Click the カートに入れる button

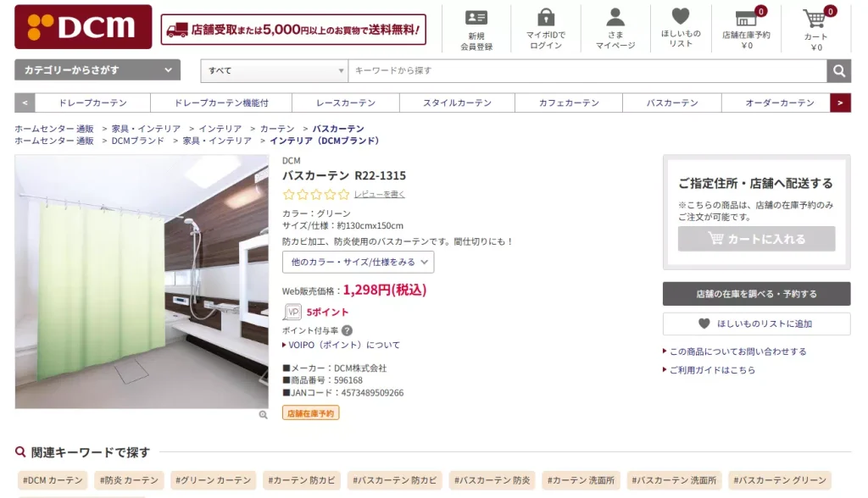point(755,239)
